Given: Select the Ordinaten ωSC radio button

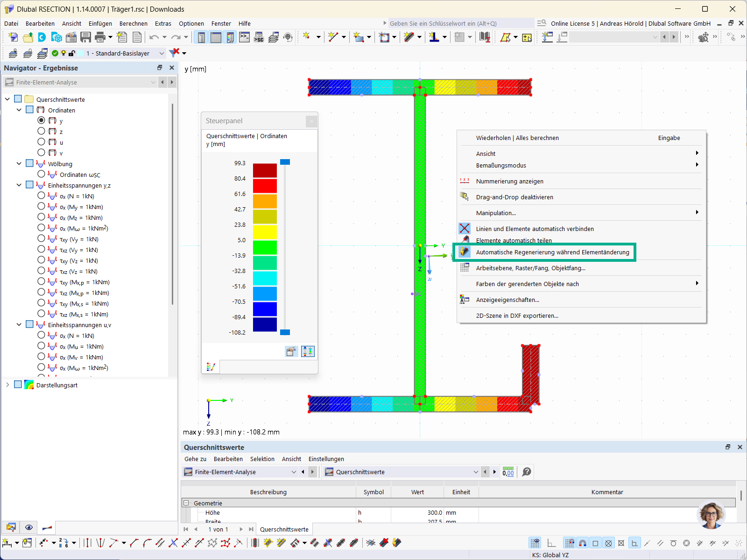Looking at the screenshot, I should 42,174.
